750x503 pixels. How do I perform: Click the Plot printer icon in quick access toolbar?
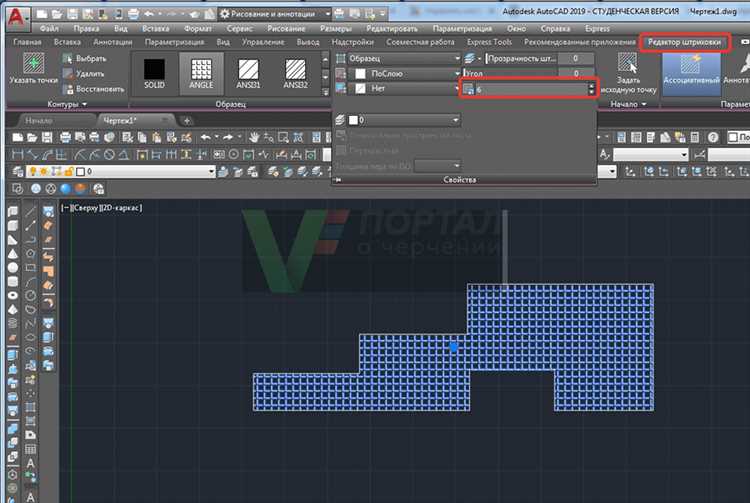pyautogui.click(x=133, y=14)
